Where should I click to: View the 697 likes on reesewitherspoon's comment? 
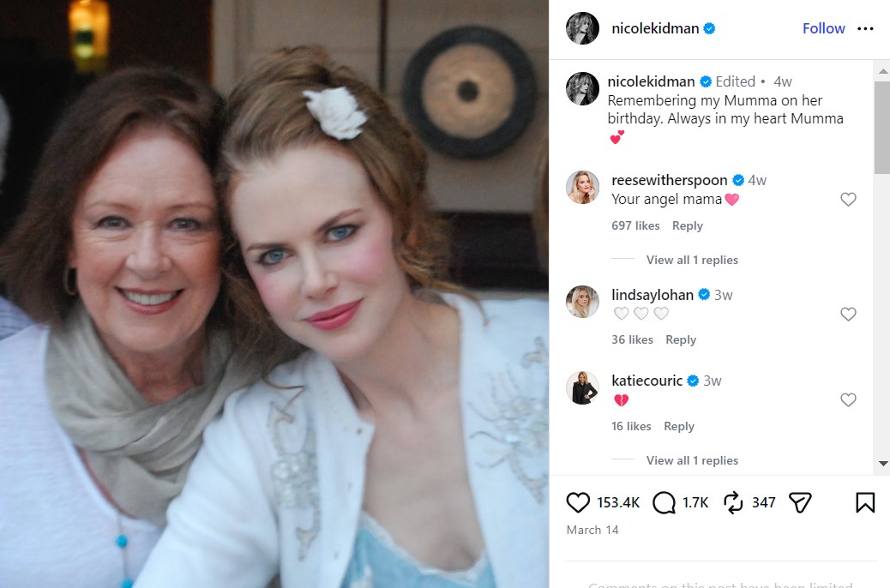point(635,225)
